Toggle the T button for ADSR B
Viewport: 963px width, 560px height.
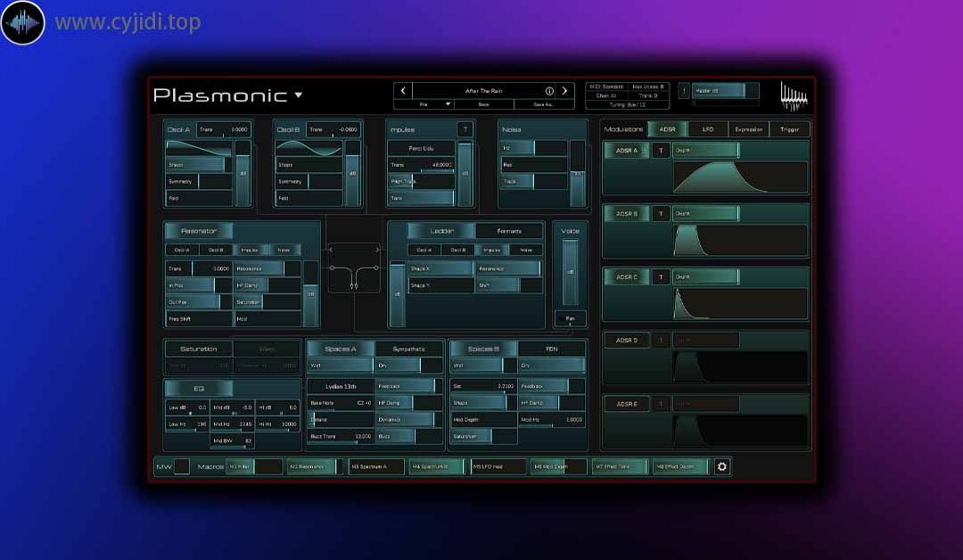coord(661,214)
